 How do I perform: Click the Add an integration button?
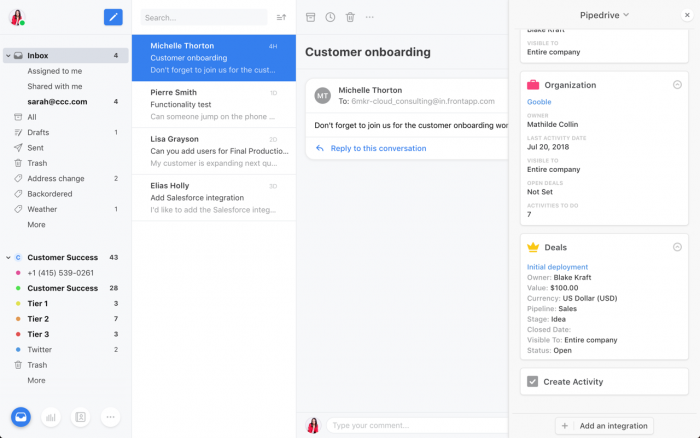coord(604,426)
